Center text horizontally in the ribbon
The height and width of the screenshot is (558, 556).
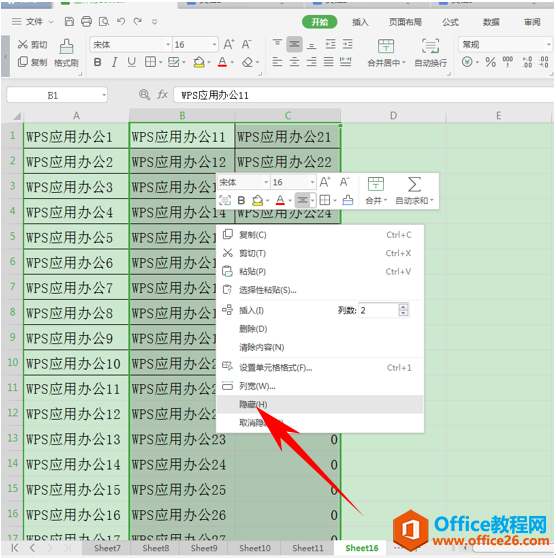tap(294, 62)
